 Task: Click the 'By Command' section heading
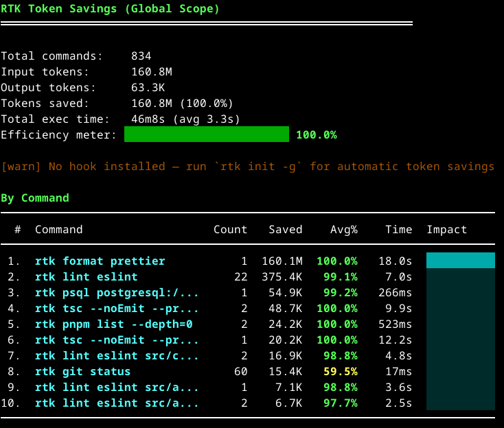point(35,198)
